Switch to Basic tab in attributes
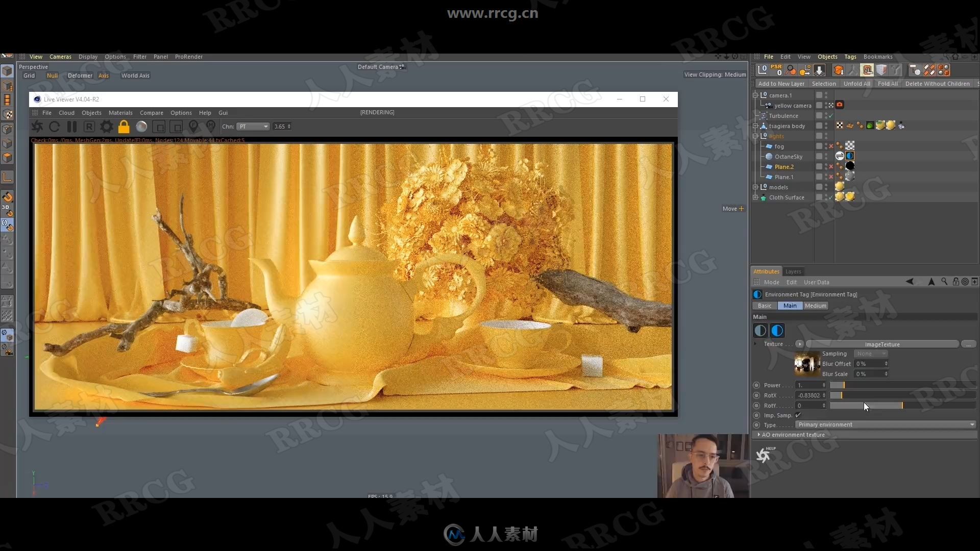Viewport: 980px width, 551px height. pos(765,305)
